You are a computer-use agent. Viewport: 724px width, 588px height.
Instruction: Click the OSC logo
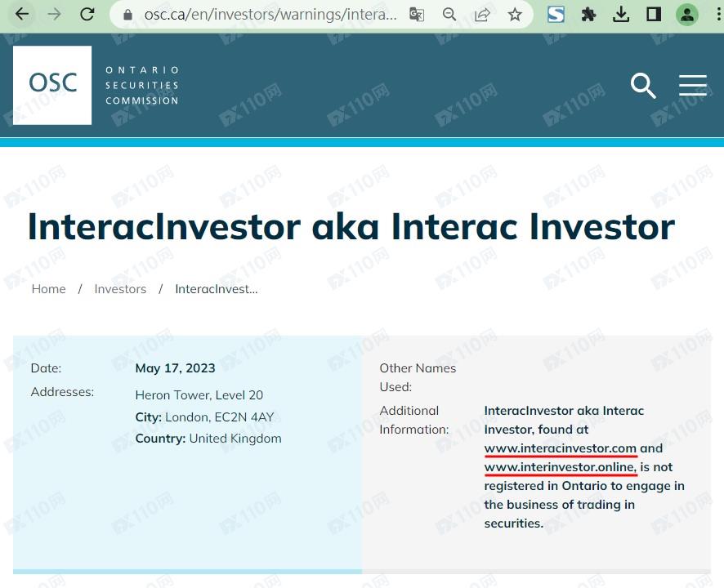click(52, 85)
